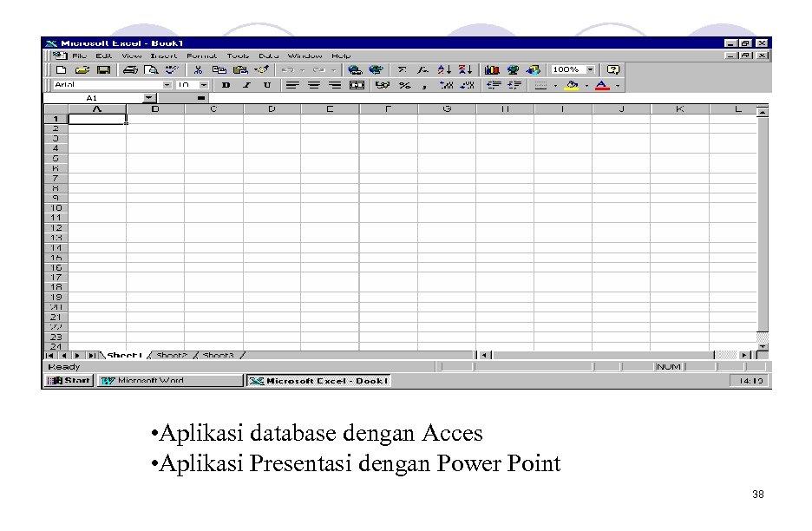Click the vertical scrollbar down arrow
Screen dimensions: 812x531
click(x=763, y=346)
